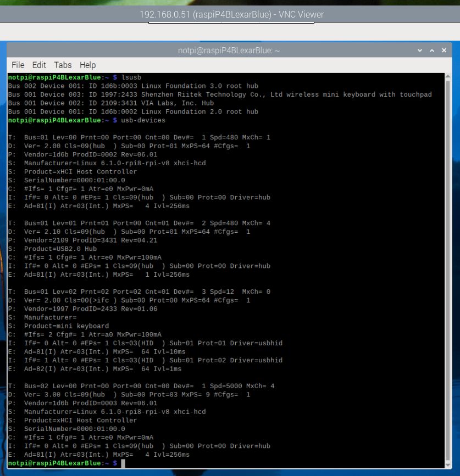Maximize the terminal window

click(432, 51)
